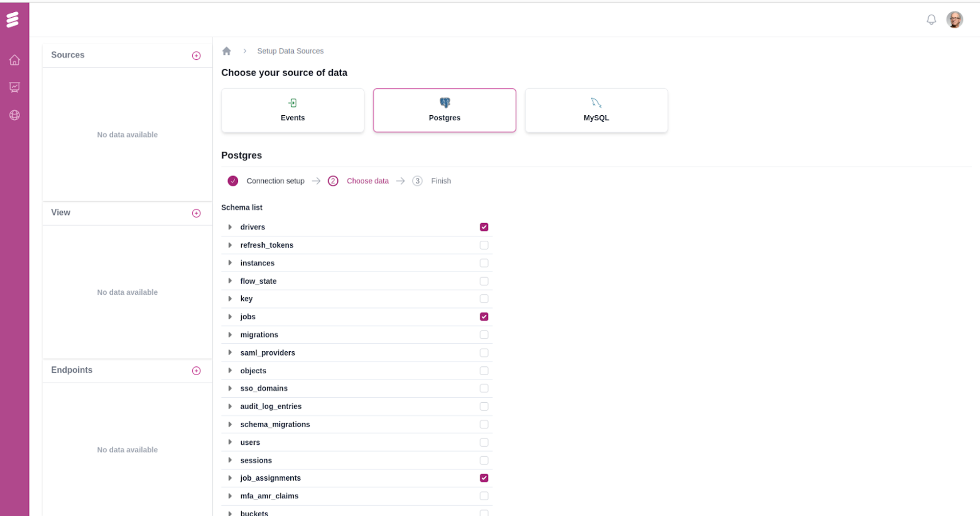This screenshot has height=516, width=980.
Task: Uncheck the job_assignments checkbox
Action: coord(484,478)
